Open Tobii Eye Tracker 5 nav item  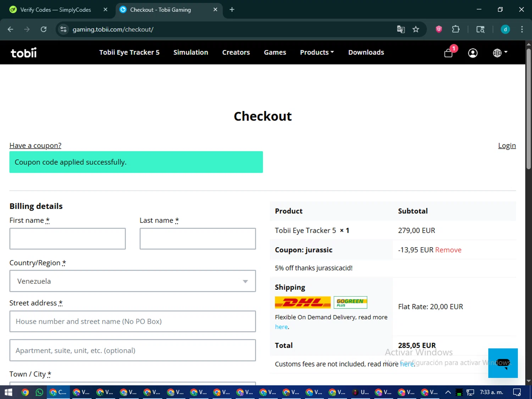tap(129, 52)
